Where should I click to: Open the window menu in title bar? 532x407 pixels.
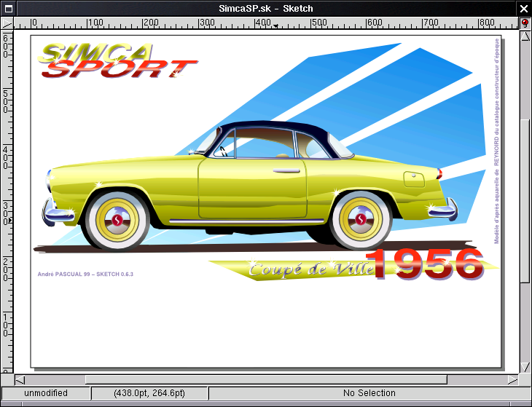click(x=7, y=8)
